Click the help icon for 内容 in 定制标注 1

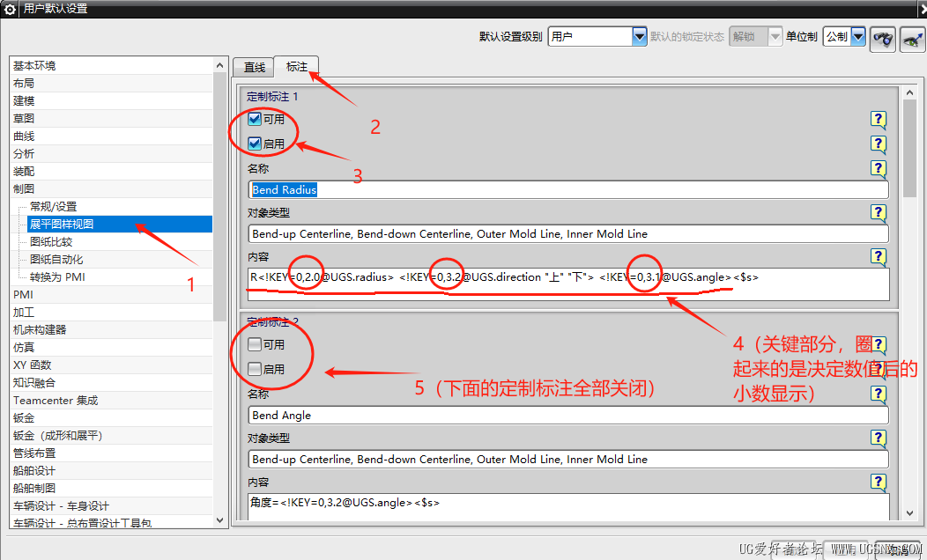point(878,257)
